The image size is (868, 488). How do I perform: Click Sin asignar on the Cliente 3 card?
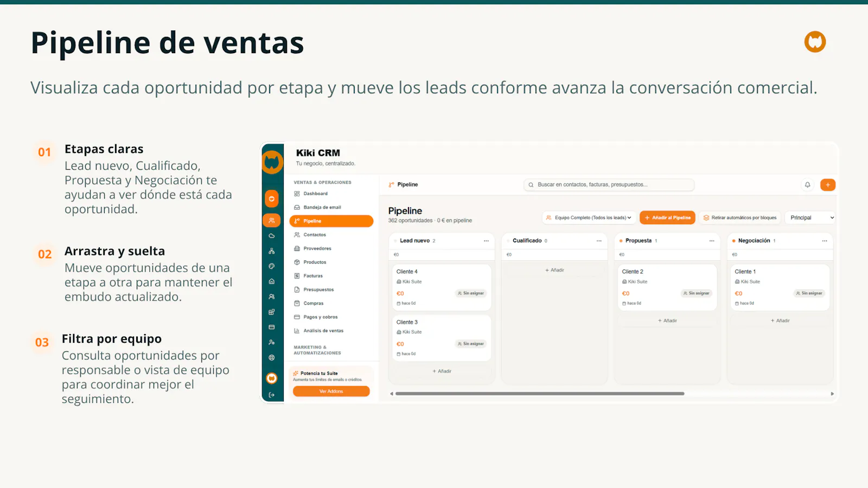click(x=471, y=344)
